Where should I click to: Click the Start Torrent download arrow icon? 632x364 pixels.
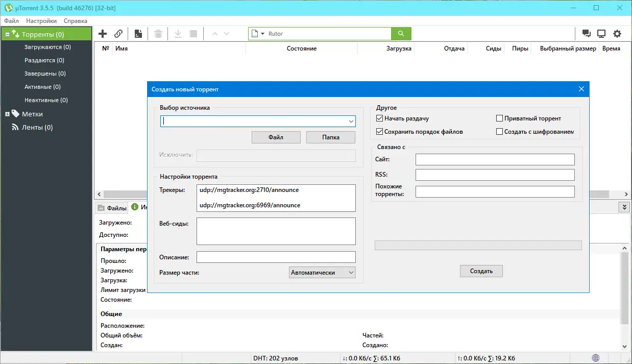[x=178, y=34]
